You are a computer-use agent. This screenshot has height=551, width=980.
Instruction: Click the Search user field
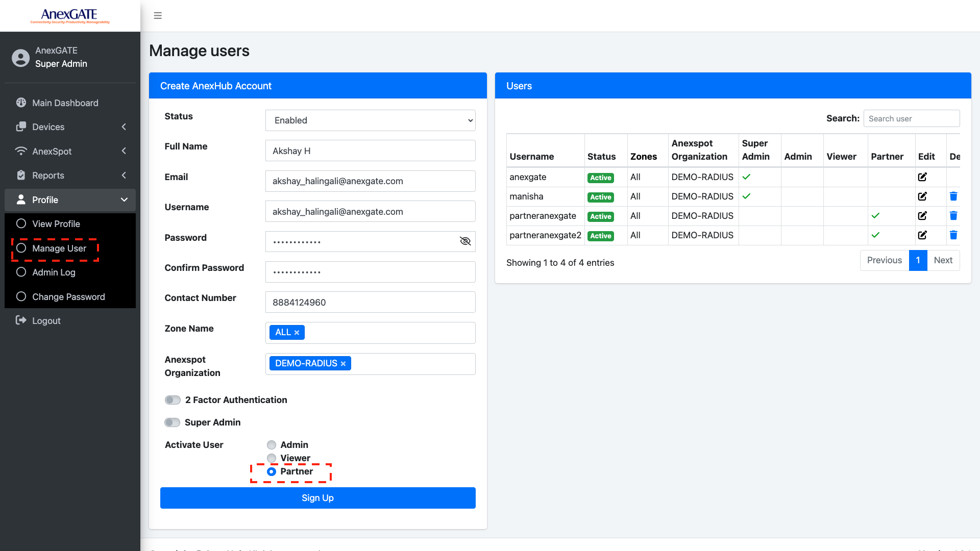coord(911,118)
